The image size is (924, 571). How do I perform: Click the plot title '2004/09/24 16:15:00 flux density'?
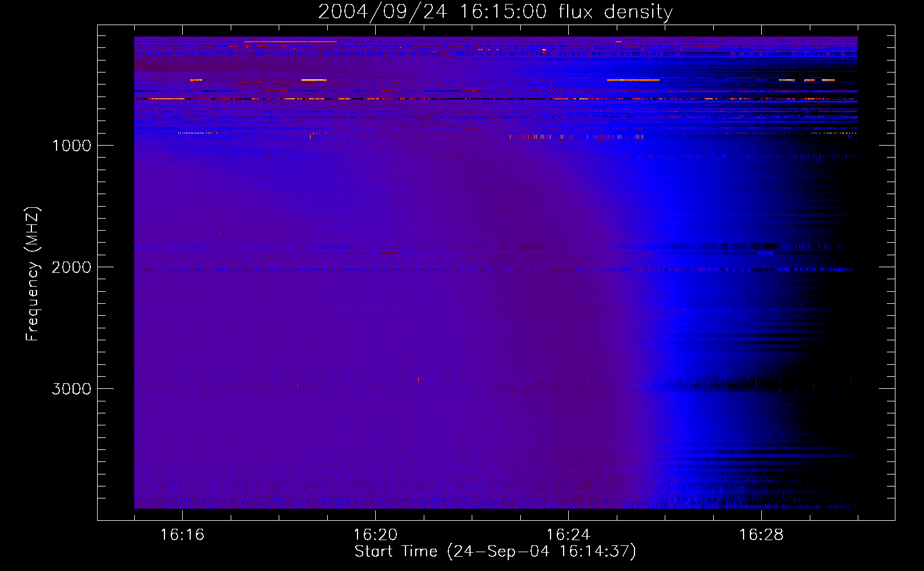click(495, 11)
